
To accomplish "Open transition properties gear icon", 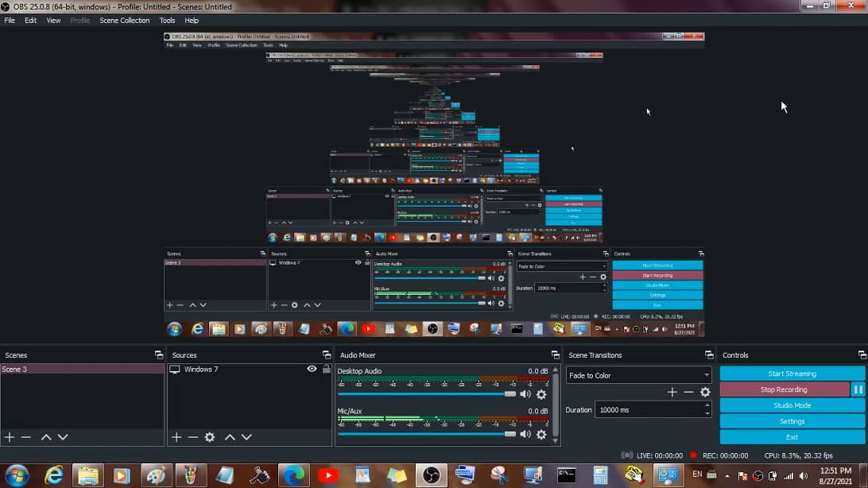I will click(705, 392).
